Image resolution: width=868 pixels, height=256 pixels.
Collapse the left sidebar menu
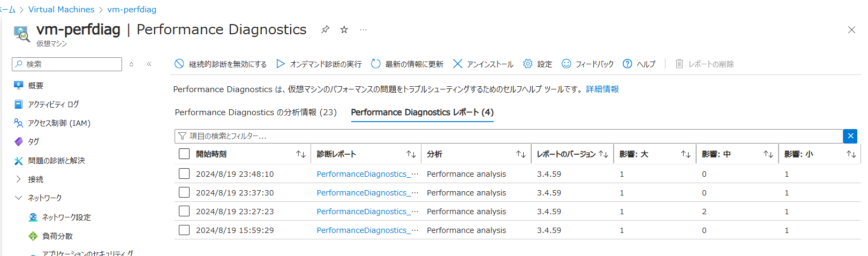tap(149, 64)
